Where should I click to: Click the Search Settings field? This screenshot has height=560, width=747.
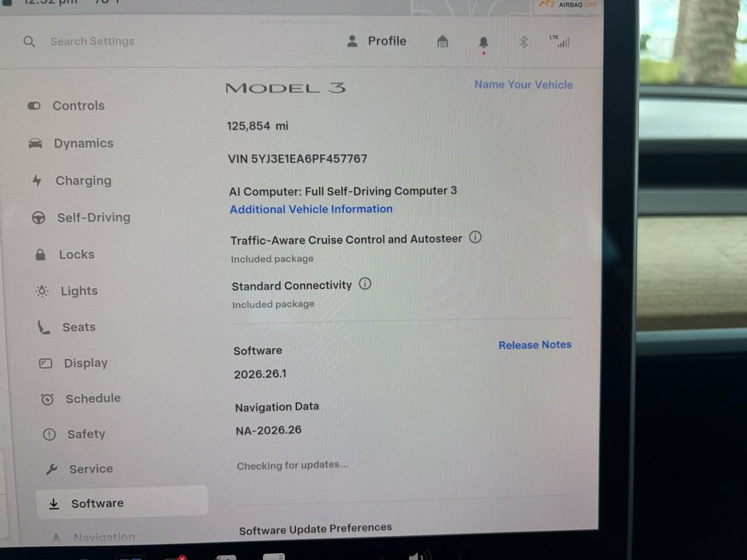click(x=92, y=41)
